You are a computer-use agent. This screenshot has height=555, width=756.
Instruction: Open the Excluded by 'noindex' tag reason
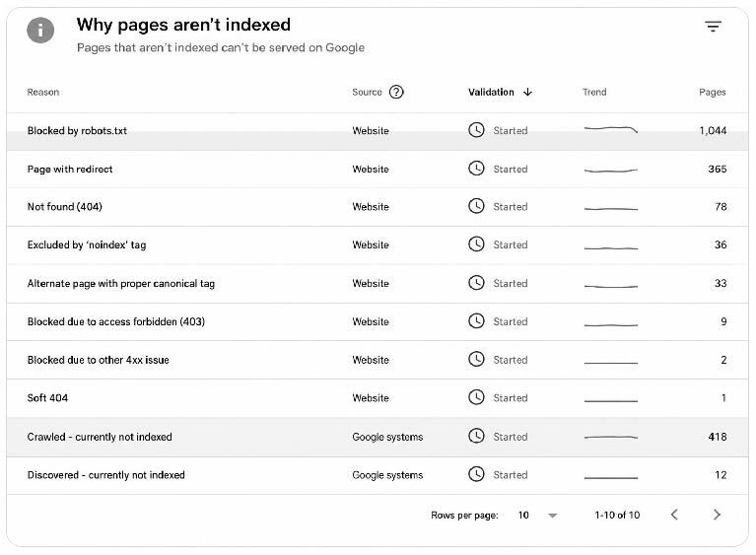pyautogui.click(x=87, y=244)
